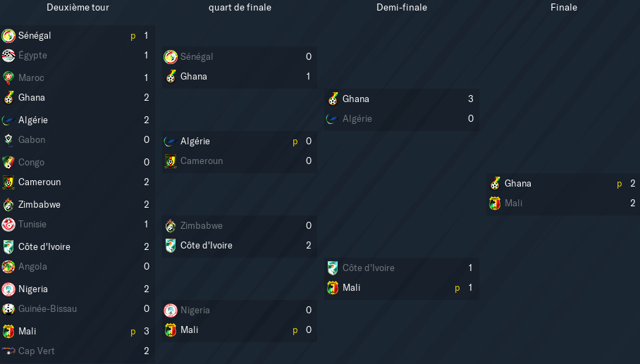Open Ghana 3 score in Demi-finale
640x364 pixels.
click(471, 99)
